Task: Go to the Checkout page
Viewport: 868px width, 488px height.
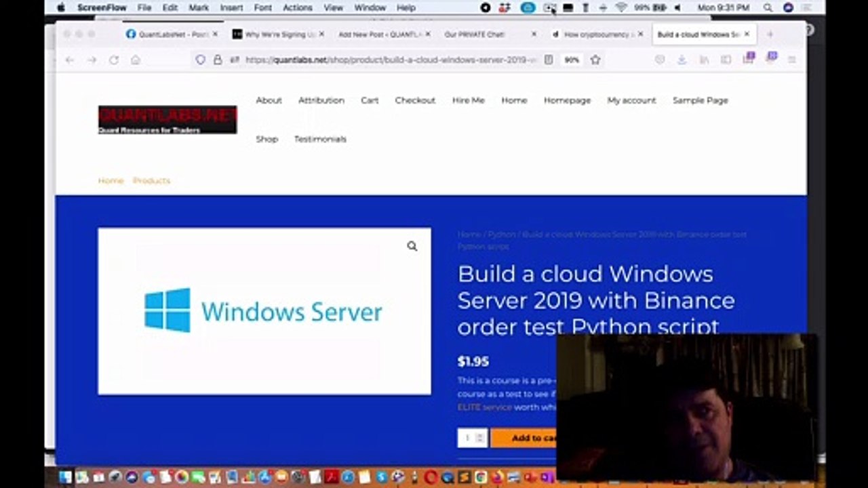Action: coord(415,100)
